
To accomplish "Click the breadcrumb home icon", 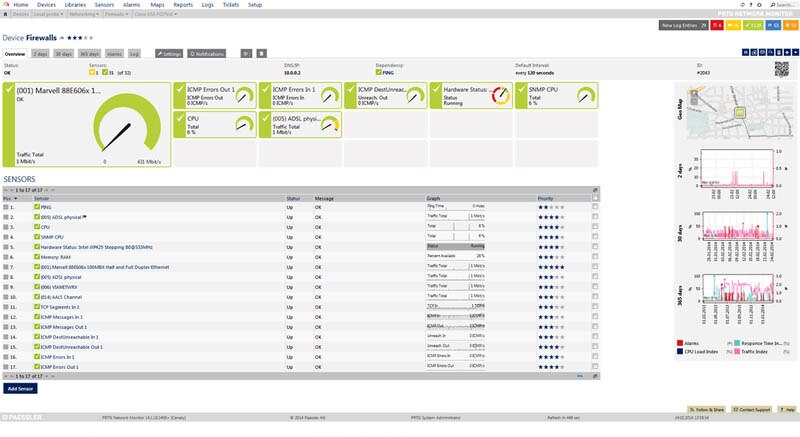I will point(5,14).
